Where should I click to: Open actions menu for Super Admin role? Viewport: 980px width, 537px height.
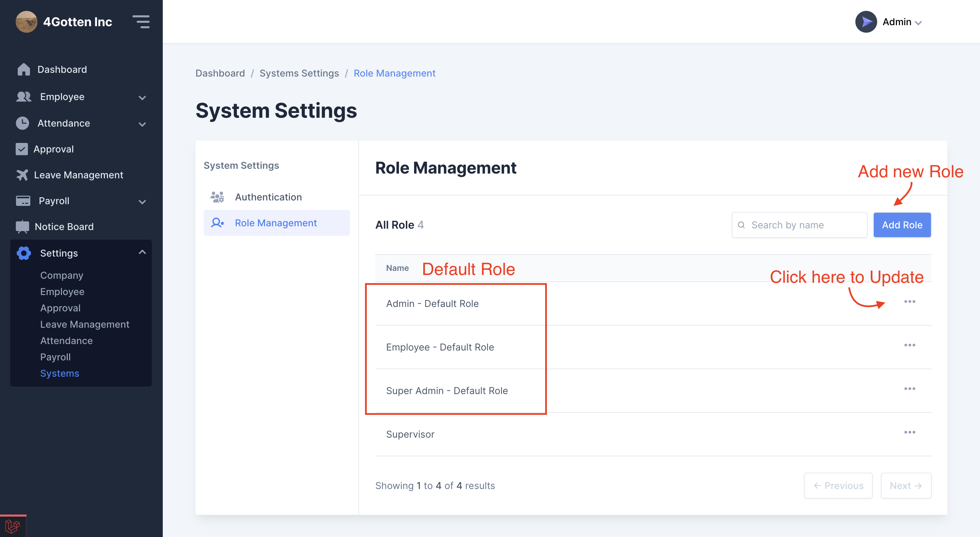click(x=910, y=389)
